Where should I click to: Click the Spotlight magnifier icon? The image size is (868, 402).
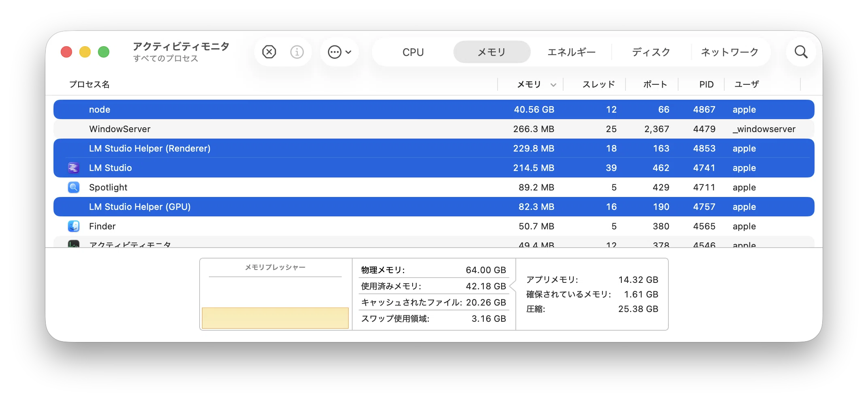point(73,187)
